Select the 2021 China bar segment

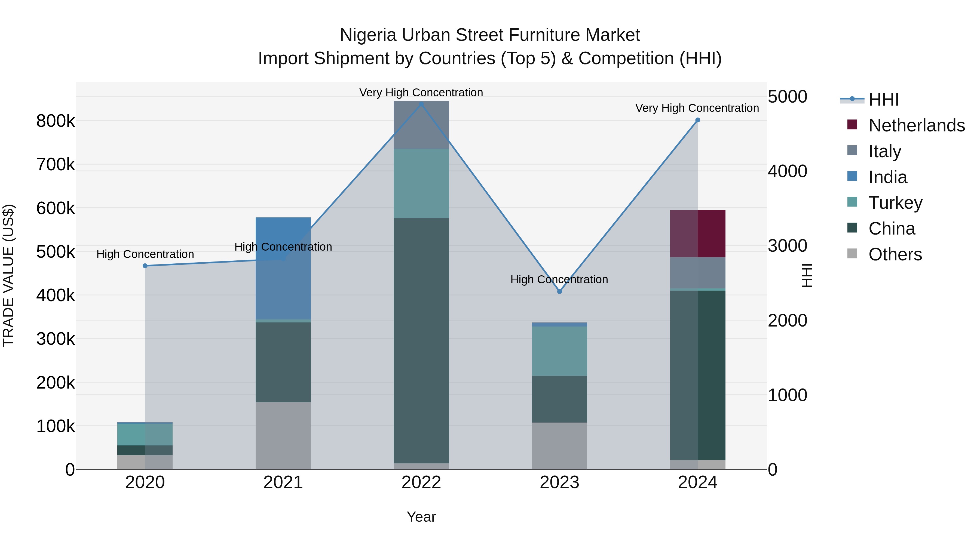coord(283,362)
